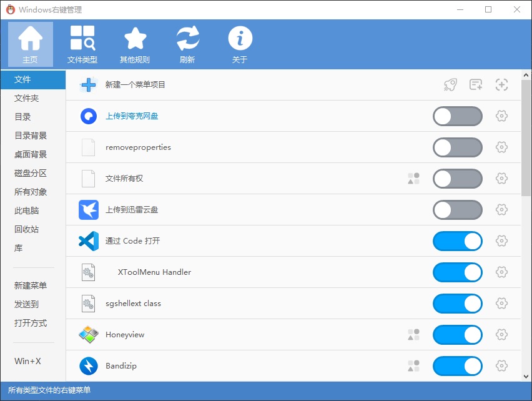Open the 文件类型 toolbar section
The height and width of the screenshot is (401, 532).
[x=82, y=44]
